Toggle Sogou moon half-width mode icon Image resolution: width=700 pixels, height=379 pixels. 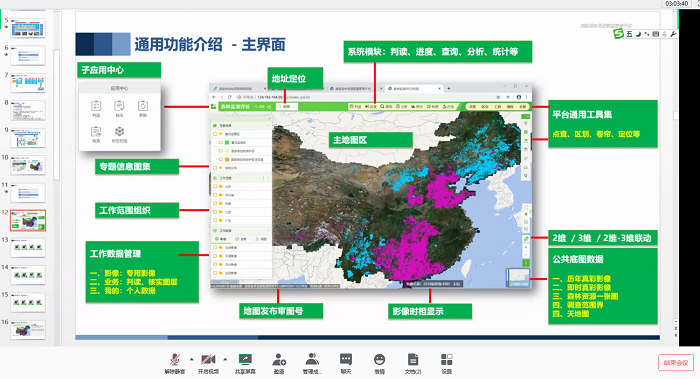[638, 34]
